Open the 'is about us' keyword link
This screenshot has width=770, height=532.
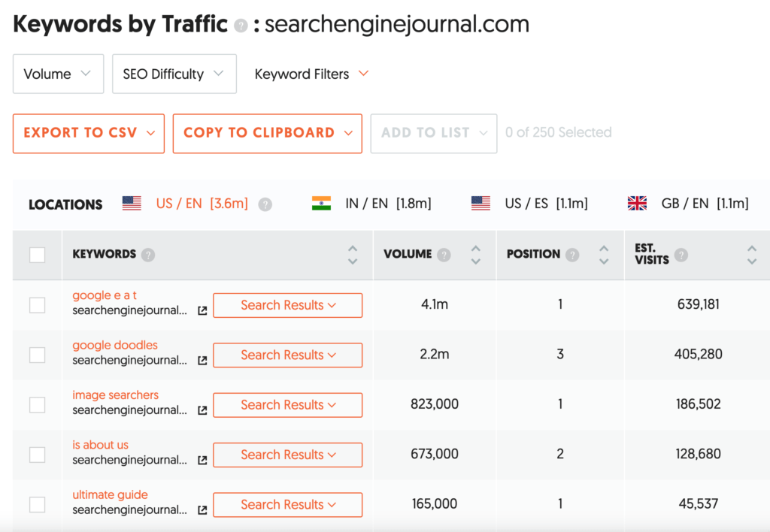click(100, 444)
